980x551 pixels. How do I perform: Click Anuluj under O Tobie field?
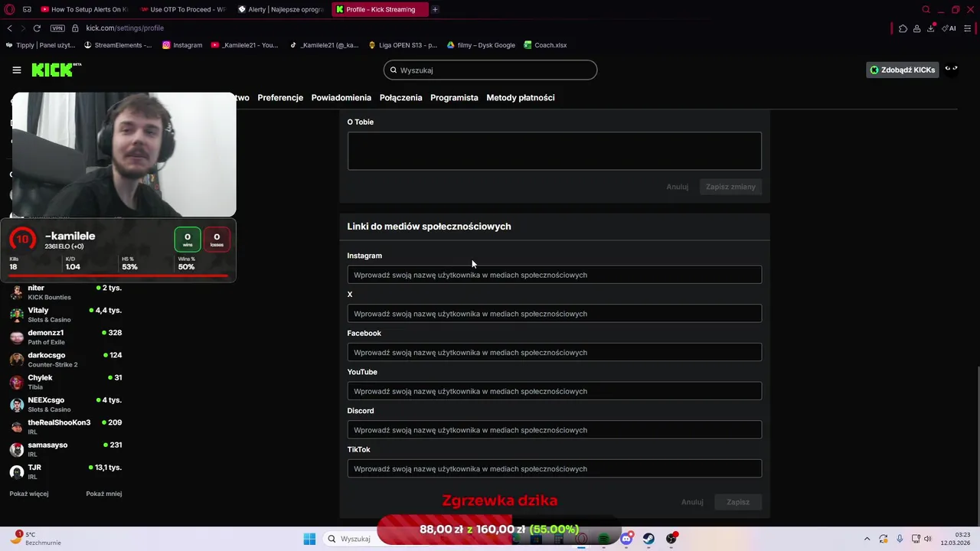click(677, 187)
